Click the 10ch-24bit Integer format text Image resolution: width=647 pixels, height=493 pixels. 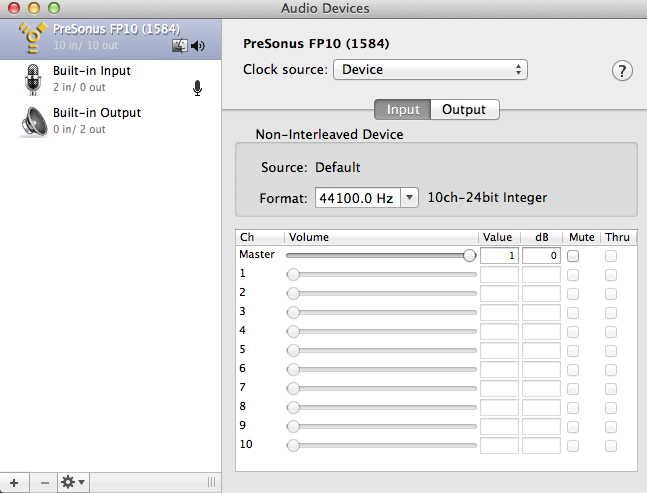tap(487, 198)
